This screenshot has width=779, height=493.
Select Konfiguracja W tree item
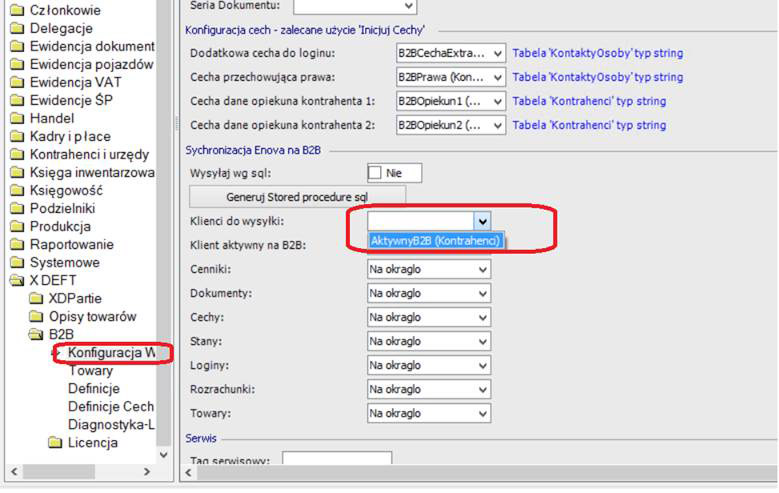tap(111, 353)
